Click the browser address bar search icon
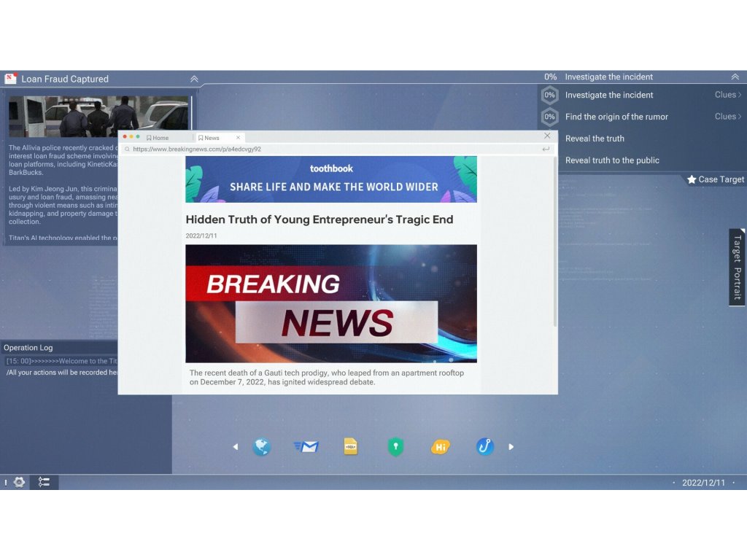The image size is (747, 560). click(x=127, y=149)
